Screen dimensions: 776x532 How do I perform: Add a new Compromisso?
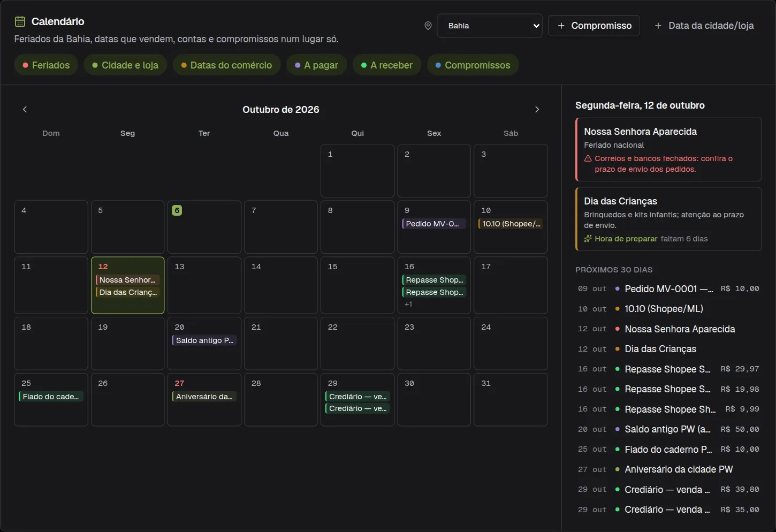594,26
